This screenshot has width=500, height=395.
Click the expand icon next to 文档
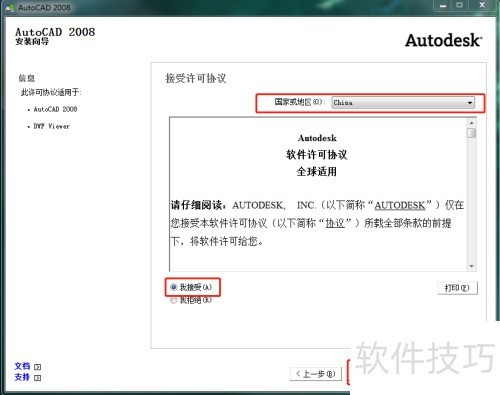[x=38, y=367]
